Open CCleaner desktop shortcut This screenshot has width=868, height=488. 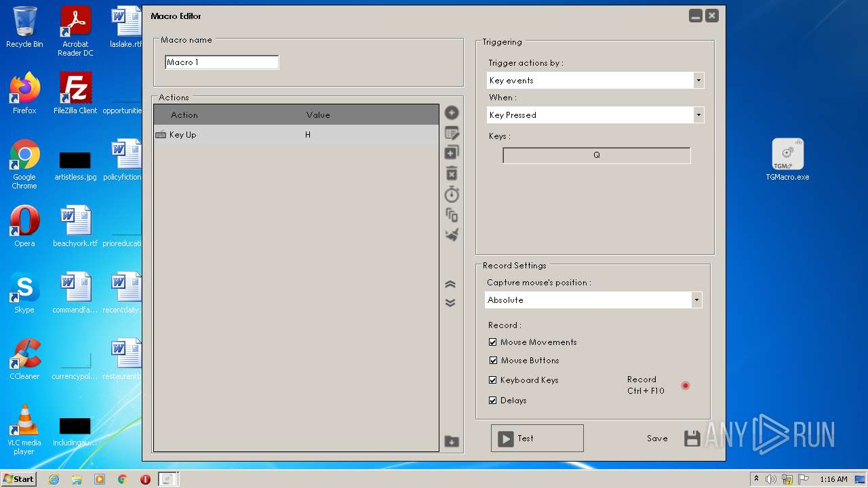click(x=24, y=359)
